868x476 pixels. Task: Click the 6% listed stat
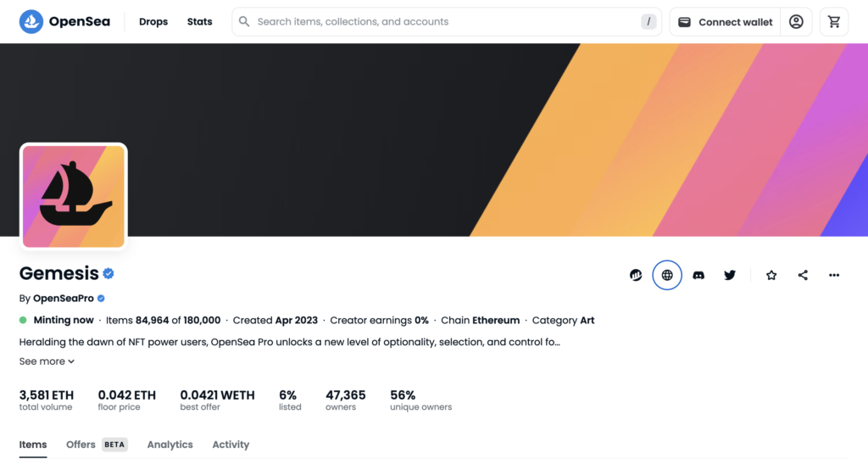pyautogui.click(x=290, y=400)
